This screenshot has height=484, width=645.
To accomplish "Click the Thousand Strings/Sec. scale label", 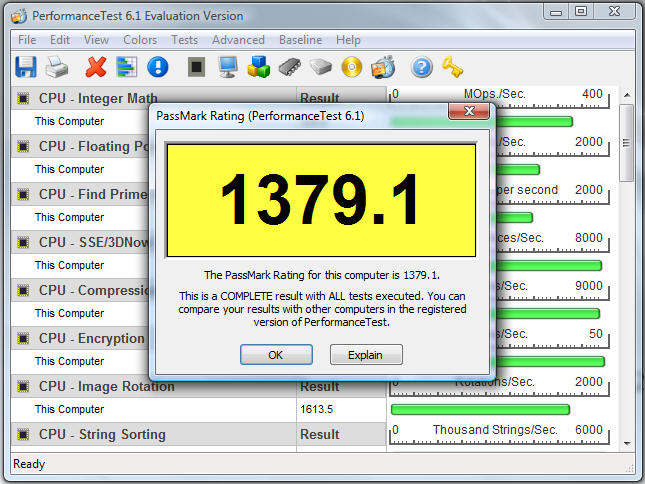I will [x=495, y=430].
